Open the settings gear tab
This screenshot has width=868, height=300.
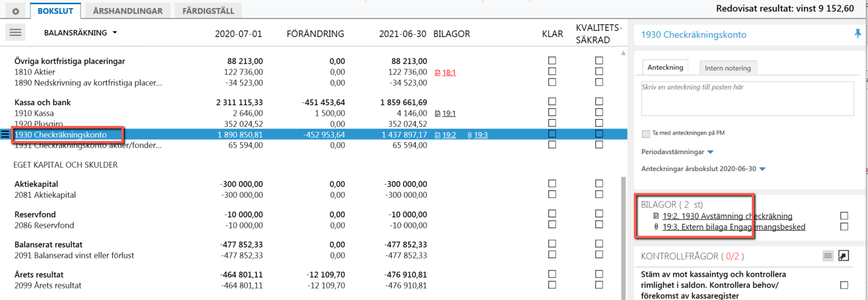tap(15, 10)
